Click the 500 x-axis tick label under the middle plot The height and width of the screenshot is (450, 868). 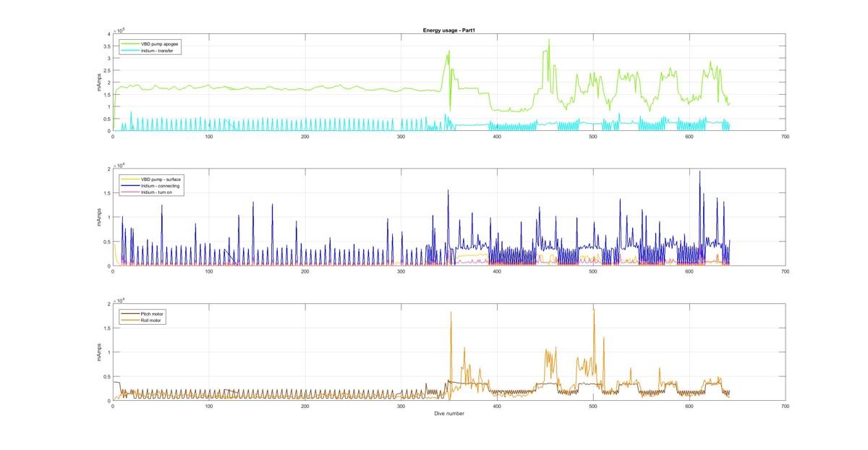click(x=592, y=271)
